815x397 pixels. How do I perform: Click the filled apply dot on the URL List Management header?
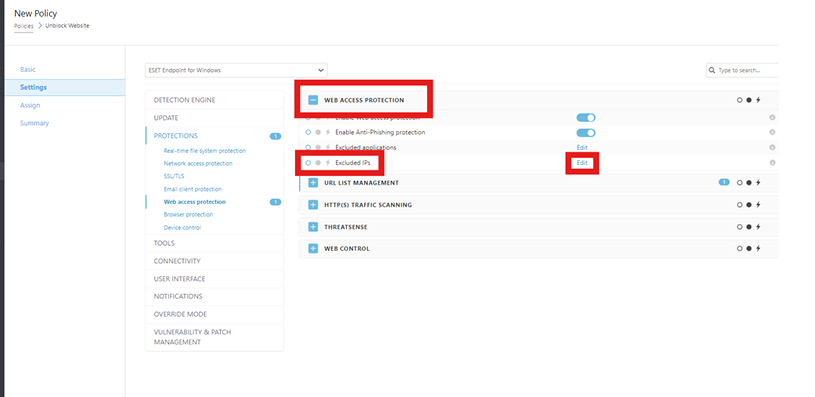(749, 182)
